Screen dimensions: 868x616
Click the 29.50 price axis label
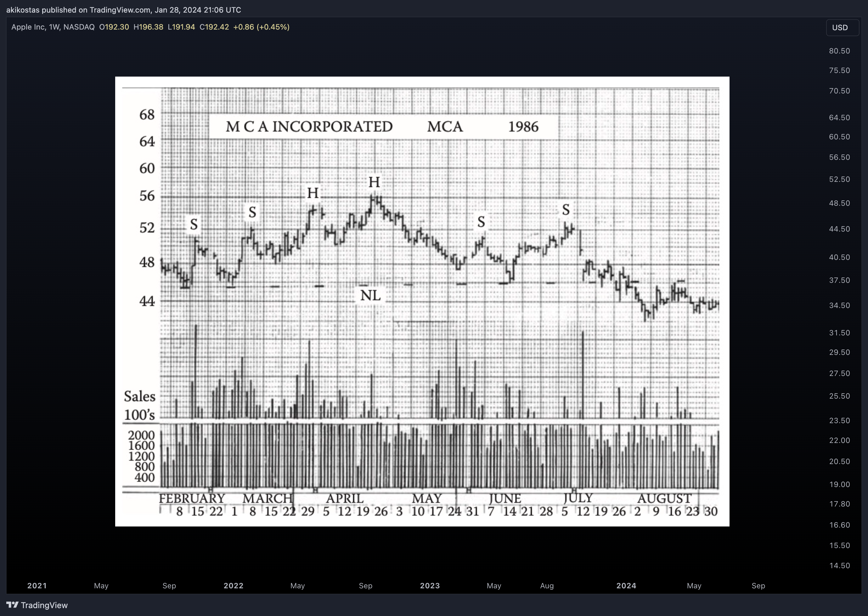click(839, 352)
